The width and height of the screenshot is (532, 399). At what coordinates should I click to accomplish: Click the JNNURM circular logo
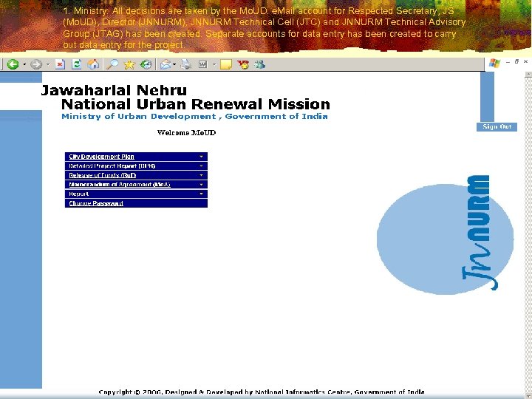pyautogui.click(x=445, y=235)
